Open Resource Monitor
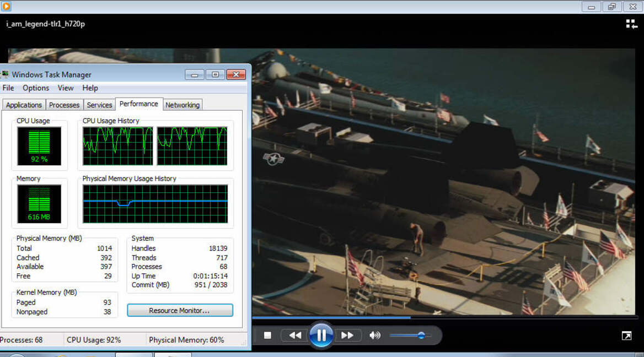Image resolution: width=644 pixels, height=357 pixels. pyautogui.click(x=180, y=311)
